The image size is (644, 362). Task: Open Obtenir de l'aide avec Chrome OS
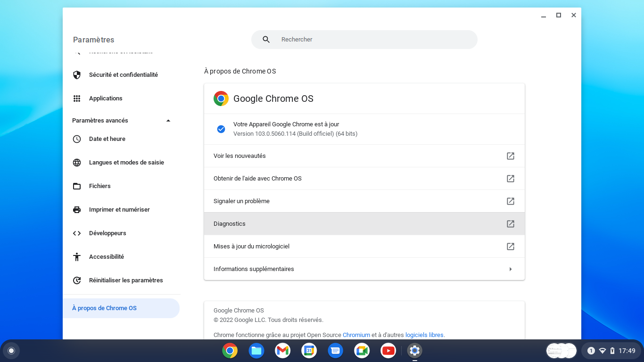click(364, 179)
